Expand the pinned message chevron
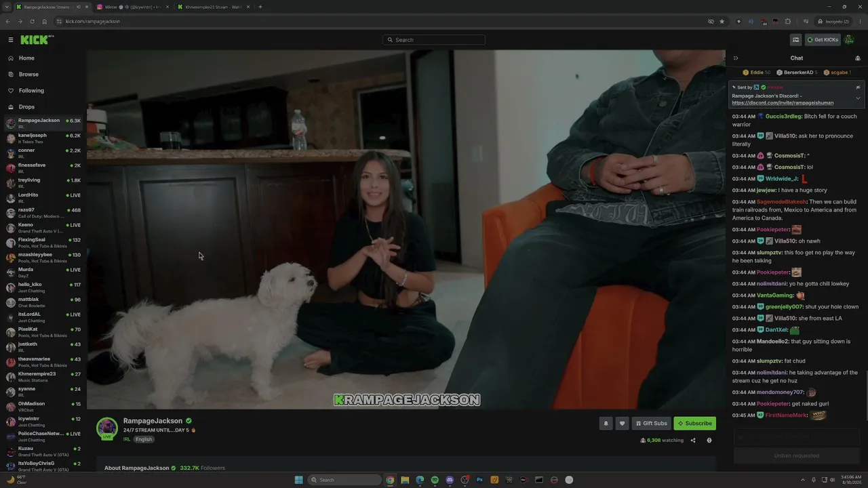Image resolution: width=868 pixels, height=488 pixels. point(858,98)
